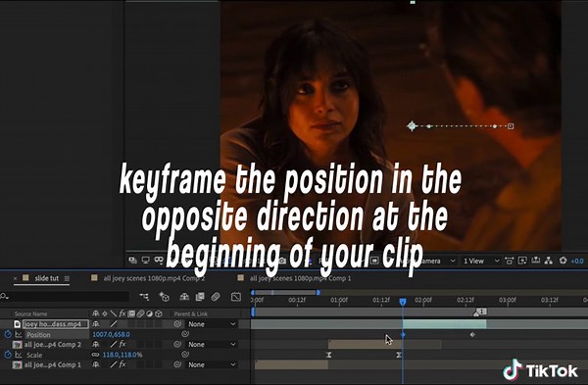Open the 1 View layout dropdown
Screen dimensions: 588x385
481,261
